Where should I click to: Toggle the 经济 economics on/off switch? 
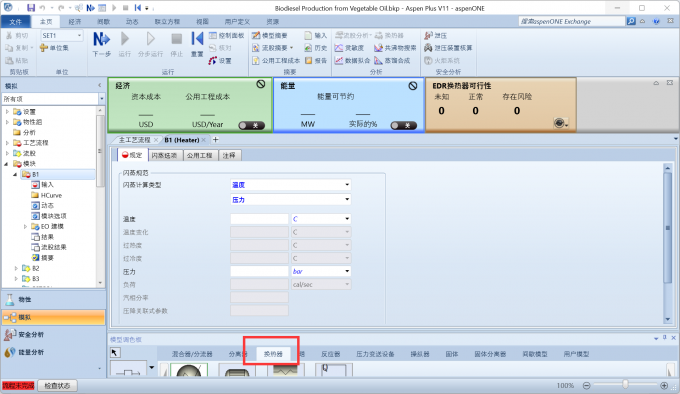point(252,126)
